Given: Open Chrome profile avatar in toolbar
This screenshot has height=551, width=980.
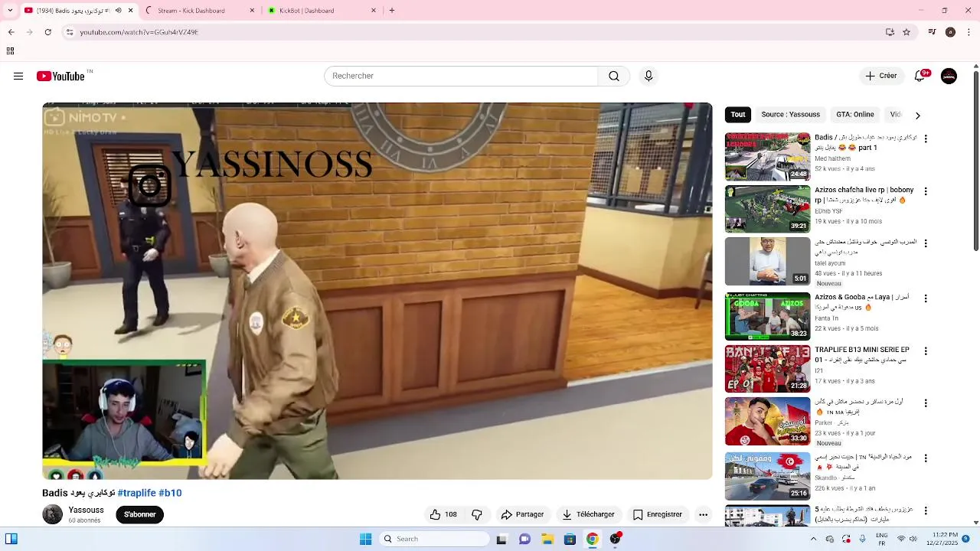Looking at the screenshot, I should point(950,32).
